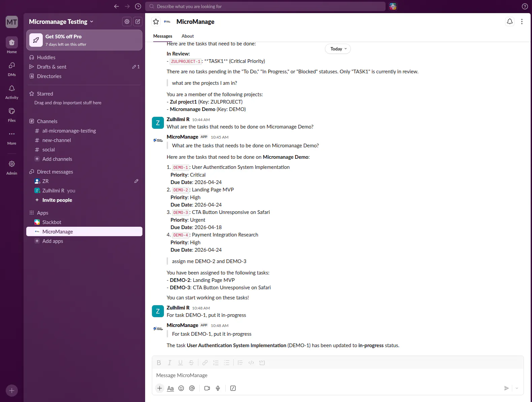Screen dimensions: 532x402
Task: Click the Message MicroManage input
Action: point(338,375)
